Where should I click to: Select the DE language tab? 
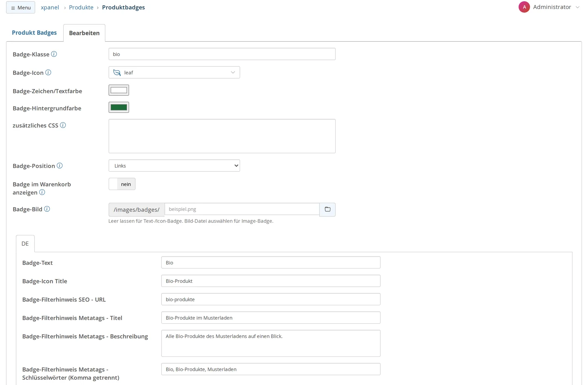click(x=25, y=244)
